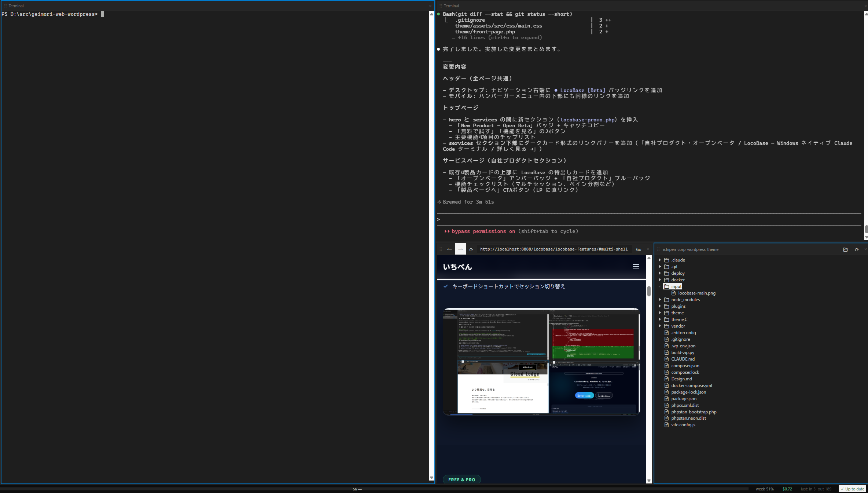The image size is (868, 493).
Task: Expand the .git folder
Action: click(660, 267)
